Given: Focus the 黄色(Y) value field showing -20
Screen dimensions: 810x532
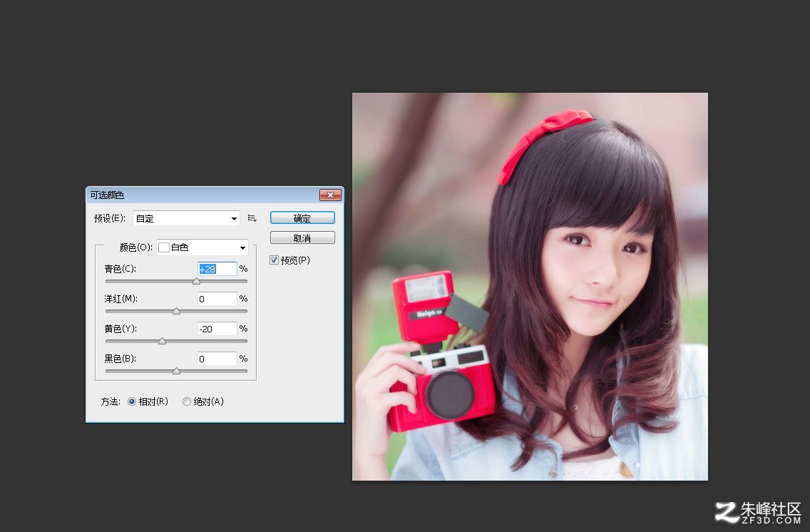Looking at the screenshot, I should pos(217,329).
